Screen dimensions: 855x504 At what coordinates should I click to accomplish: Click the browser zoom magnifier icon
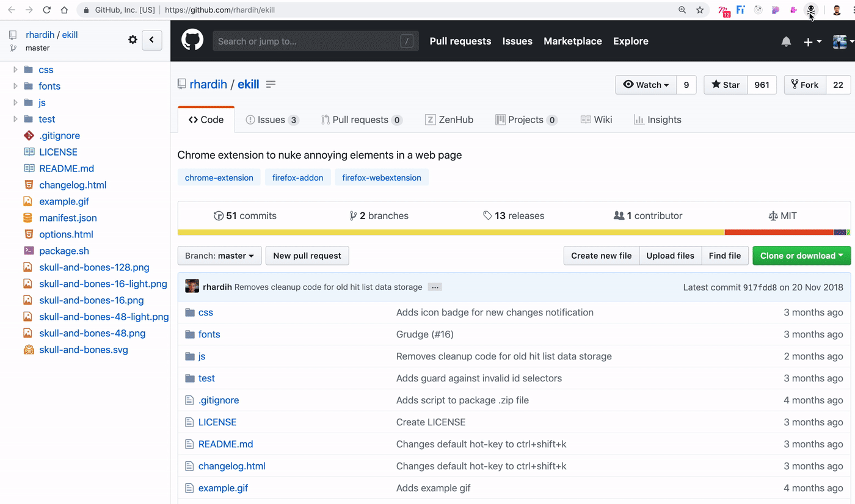682,10
